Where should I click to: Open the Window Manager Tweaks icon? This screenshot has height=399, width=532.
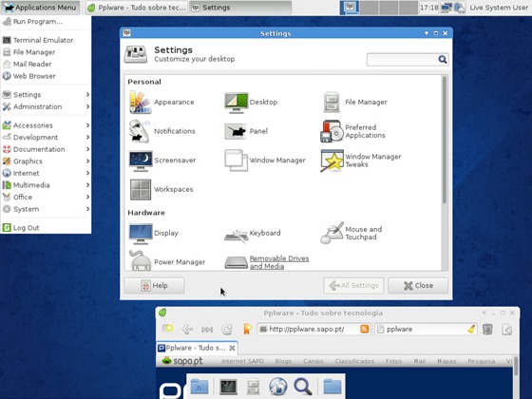pyautogui.click(x=332, y=161)
